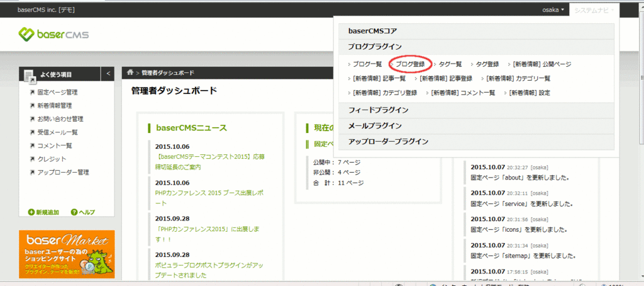Image resolution: width=644 pixels, height=286 pixels.
Task: Click arrow icon beside お問い合わせ管理
Action: click(x=33, y=119)
